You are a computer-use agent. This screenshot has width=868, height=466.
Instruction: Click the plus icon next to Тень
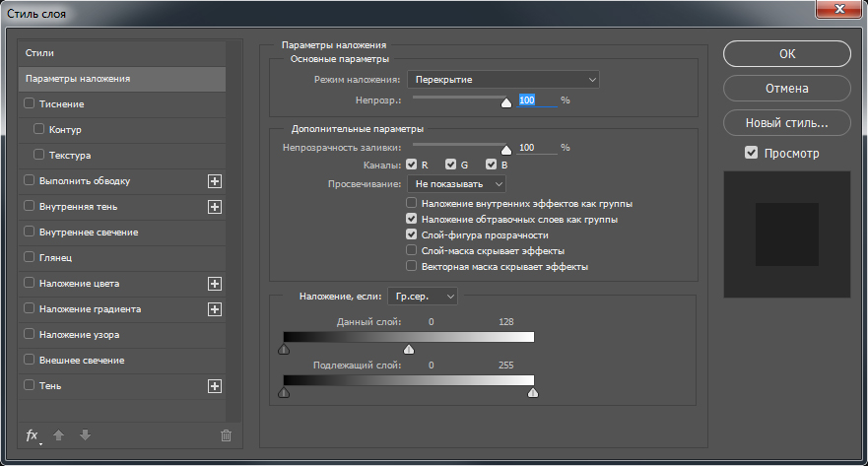pyautogui.click(x=215, y=386)
